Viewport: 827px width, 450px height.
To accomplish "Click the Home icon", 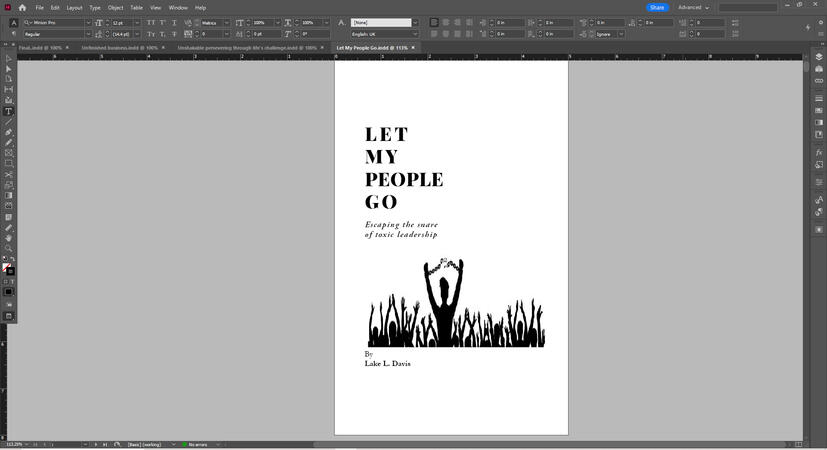I will pyautogui.click(x=22, y=7).
